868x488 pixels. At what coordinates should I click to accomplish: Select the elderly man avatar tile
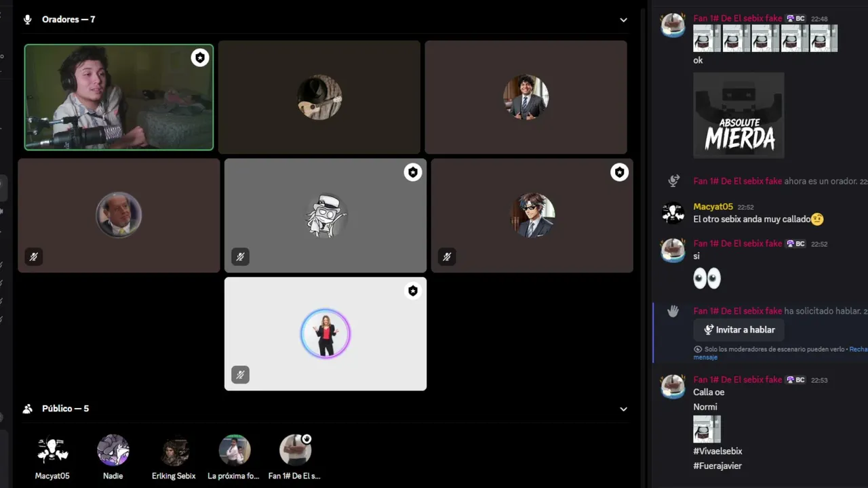click(x=119, y=216)
